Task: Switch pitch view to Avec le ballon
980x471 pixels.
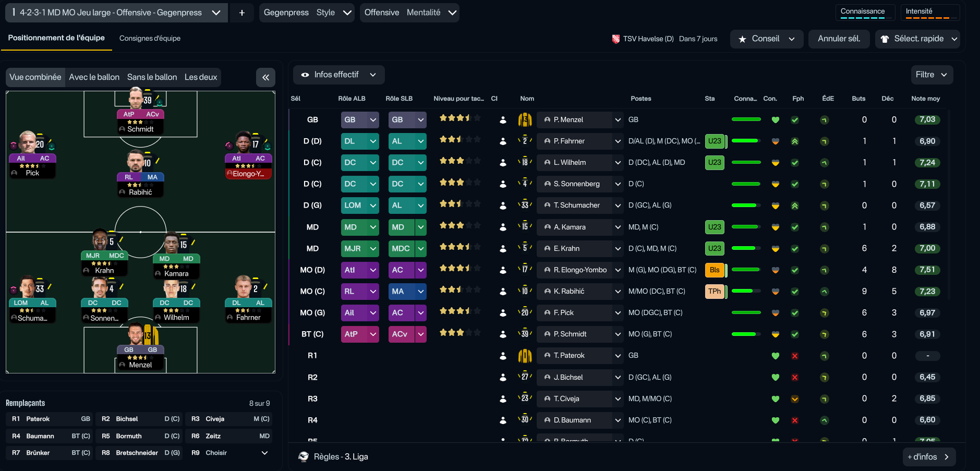Action: click(94, 77)
